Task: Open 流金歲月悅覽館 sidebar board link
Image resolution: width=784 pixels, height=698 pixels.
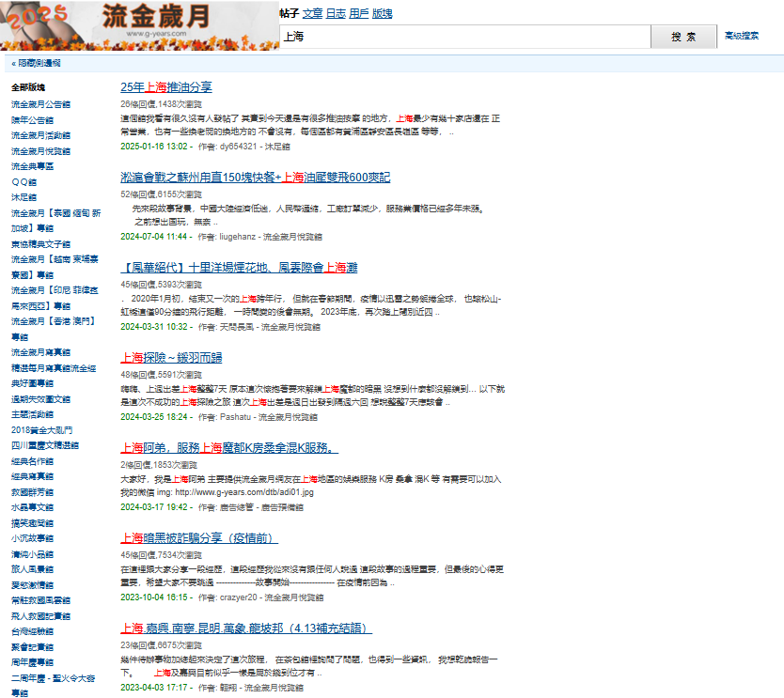Action: [41, 151]
